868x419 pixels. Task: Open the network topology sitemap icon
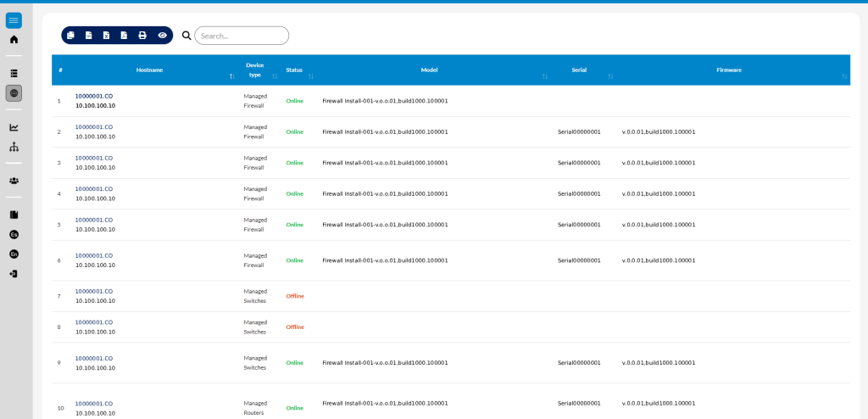[x=14, y=147]
